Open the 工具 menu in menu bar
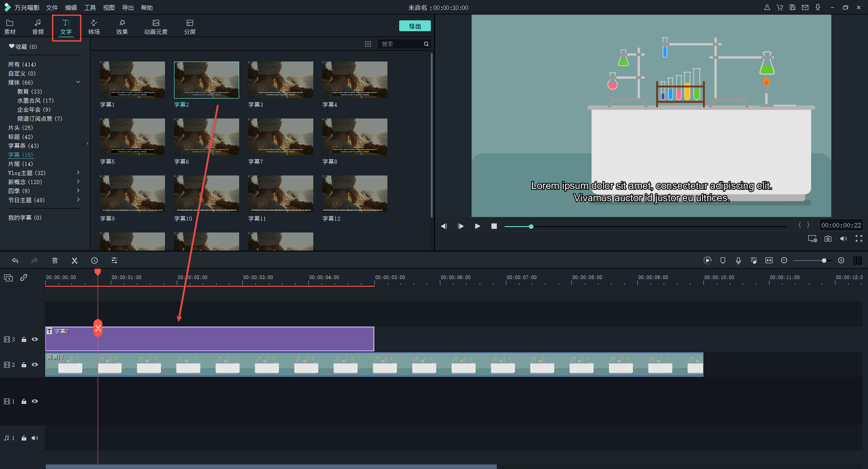This screenshot has height=469, width=868. [x=90, y=8]
